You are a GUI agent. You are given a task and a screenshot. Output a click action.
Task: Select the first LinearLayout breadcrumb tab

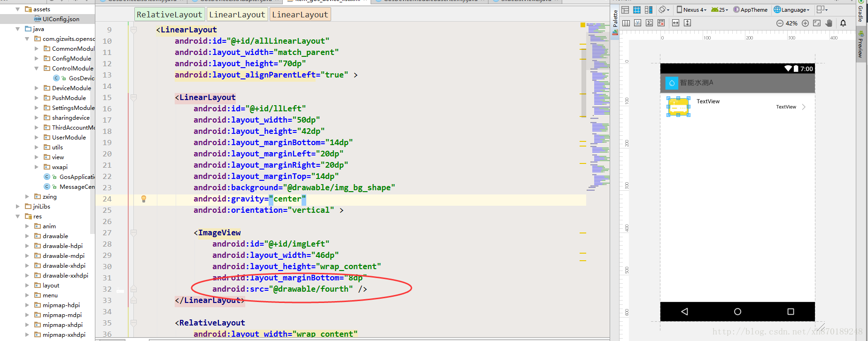click(237, 15)
